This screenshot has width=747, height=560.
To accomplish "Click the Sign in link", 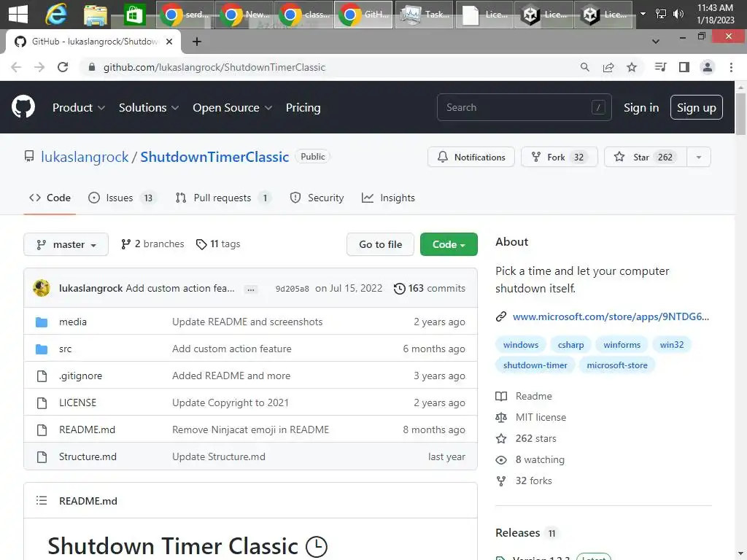I will tap(641, 108).
